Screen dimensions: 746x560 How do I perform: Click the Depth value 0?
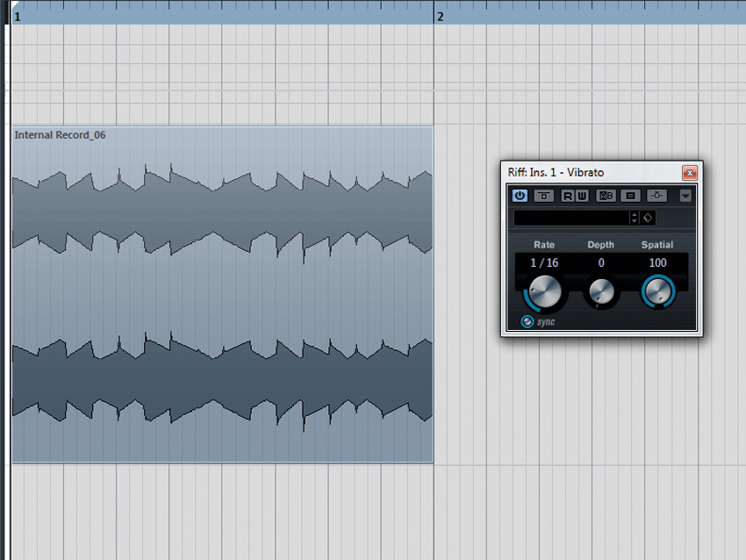pyautogui.click(x=601, y=262)
